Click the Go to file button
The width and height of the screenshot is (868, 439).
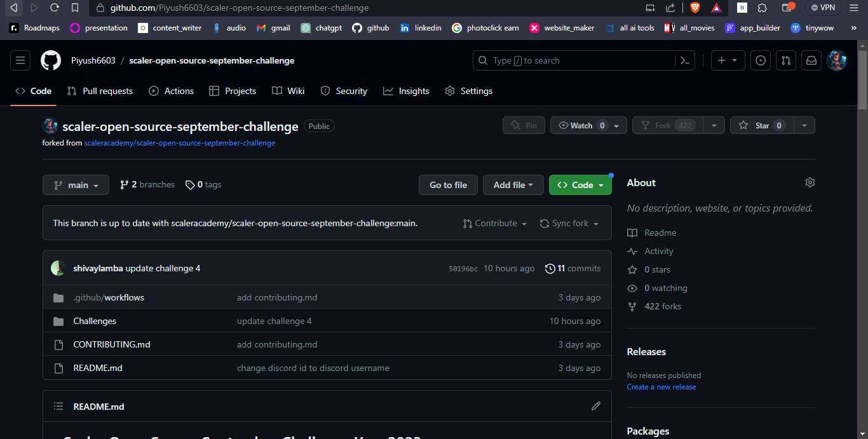(x=448, y=185)
